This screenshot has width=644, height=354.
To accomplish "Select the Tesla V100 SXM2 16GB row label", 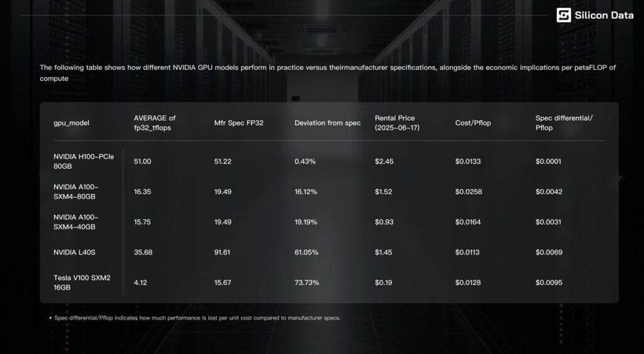I will [82, 282].
